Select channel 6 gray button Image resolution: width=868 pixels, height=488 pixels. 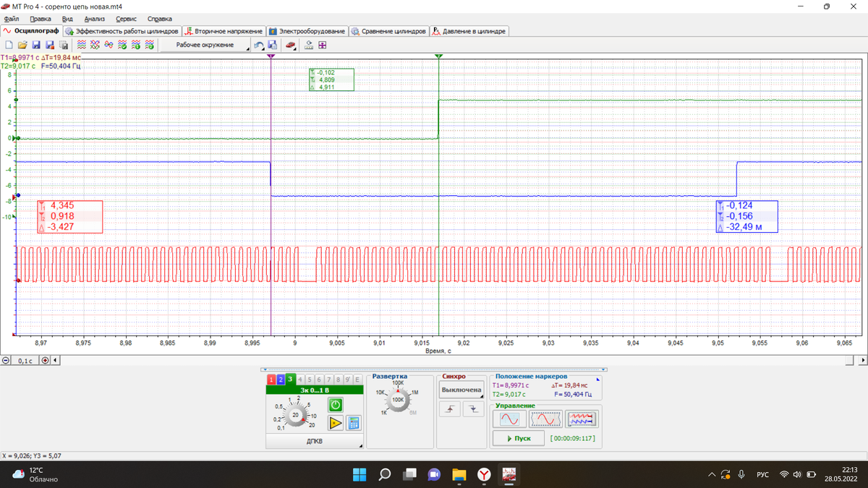pos(319,379)
